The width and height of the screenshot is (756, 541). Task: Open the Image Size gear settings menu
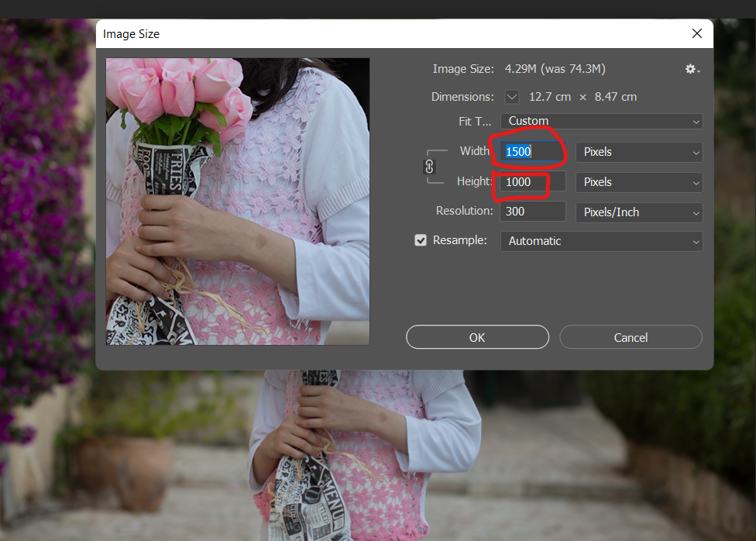(x=692, y=70)
